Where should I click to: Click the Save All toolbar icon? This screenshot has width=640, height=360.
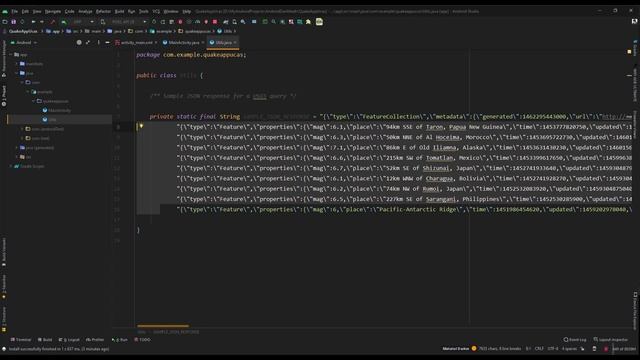(x=13, y=22)
